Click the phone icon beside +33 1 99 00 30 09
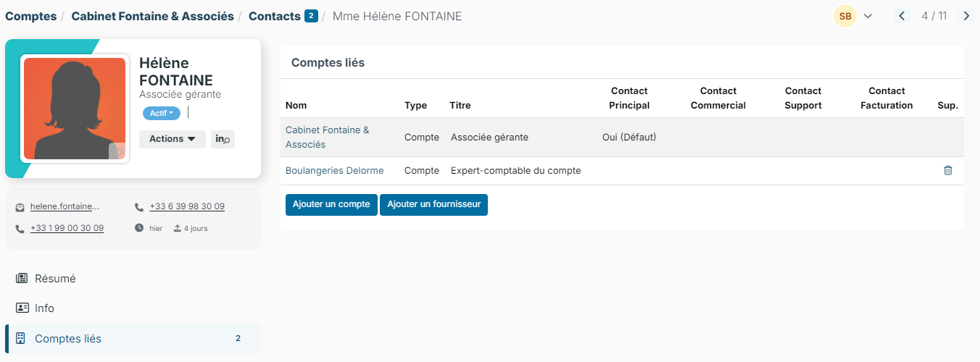Viewport: 980px width, 362px height. [x=20, y=228]
